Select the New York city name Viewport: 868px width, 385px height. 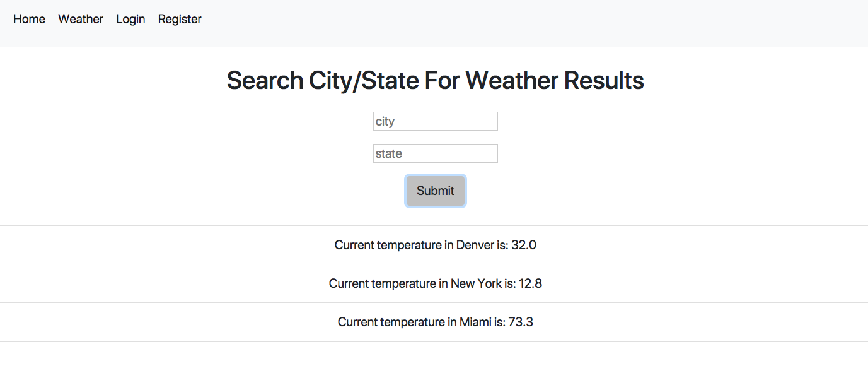(476, 283)
